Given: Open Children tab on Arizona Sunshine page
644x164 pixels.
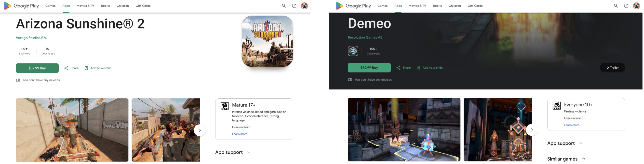Looking at the screenshot, I should (122, 6).
